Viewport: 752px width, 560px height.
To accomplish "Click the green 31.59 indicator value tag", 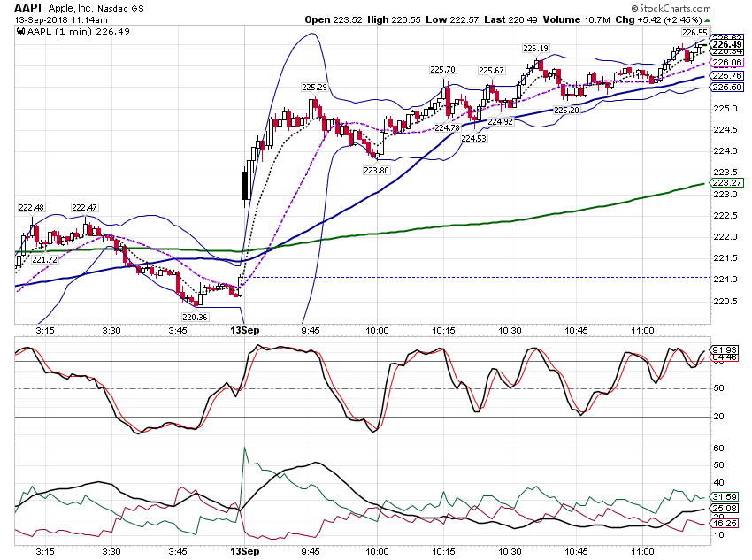I will (725, 496).
